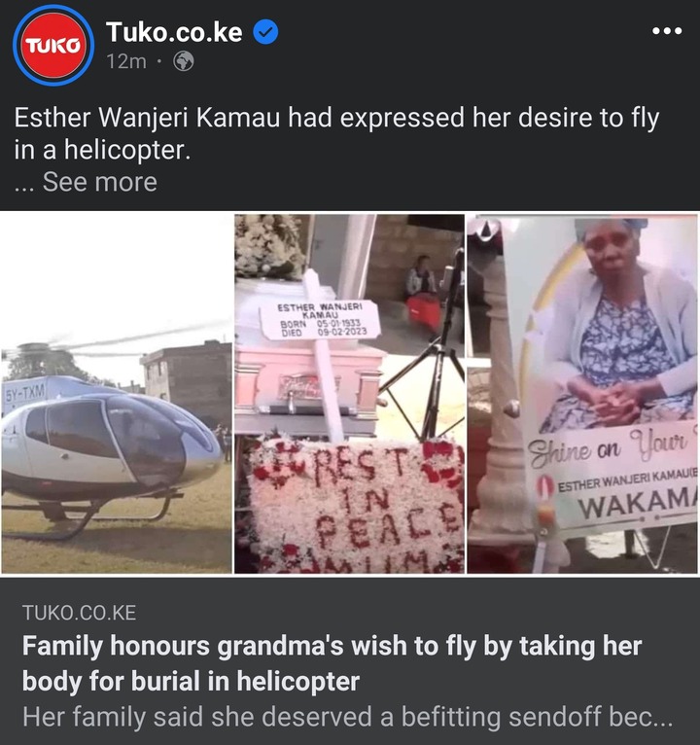Click the blue verified badge

[265, 32]
